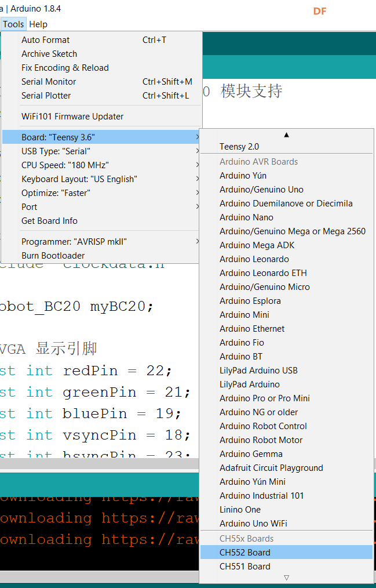The image size is (376, 588).
Task: Select Arduino NG or older
Action: point(287,412)
